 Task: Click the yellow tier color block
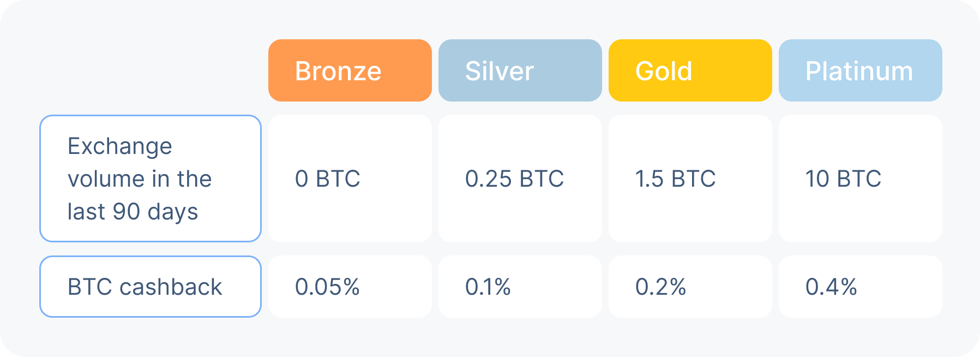(x=690, y=70)
